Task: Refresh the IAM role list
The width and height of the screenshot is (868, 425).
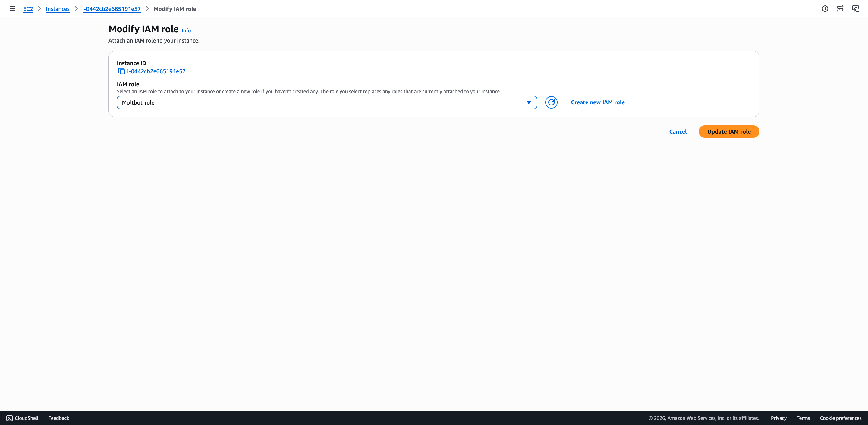Action: point(551,102)
